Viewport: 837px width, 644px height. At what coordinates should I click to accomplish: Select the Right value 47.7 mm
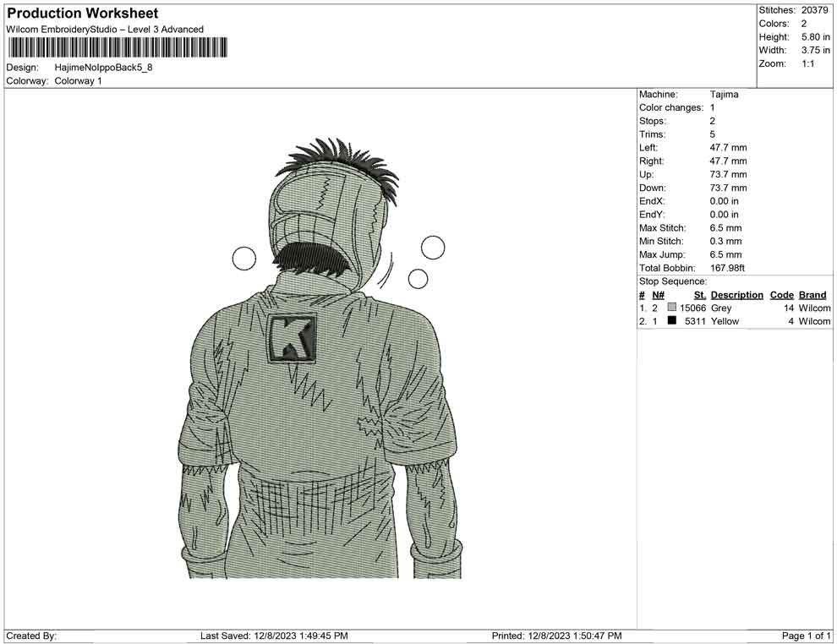728,161
